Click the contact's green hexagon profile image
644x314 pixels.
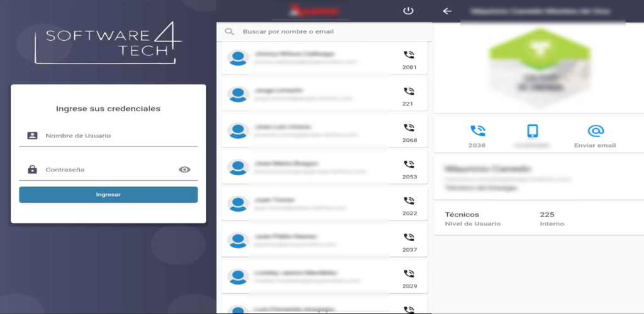[539, 68]
